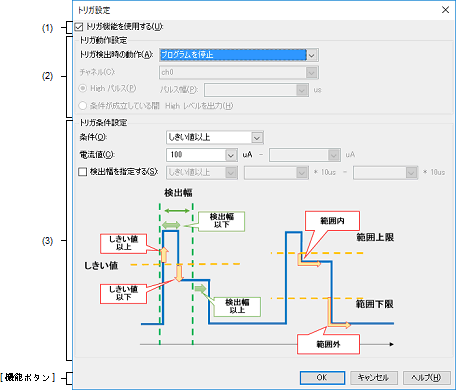474x392 pixels.
Task: Confirm settings with the OK button
Action: (x=322, y=378)
